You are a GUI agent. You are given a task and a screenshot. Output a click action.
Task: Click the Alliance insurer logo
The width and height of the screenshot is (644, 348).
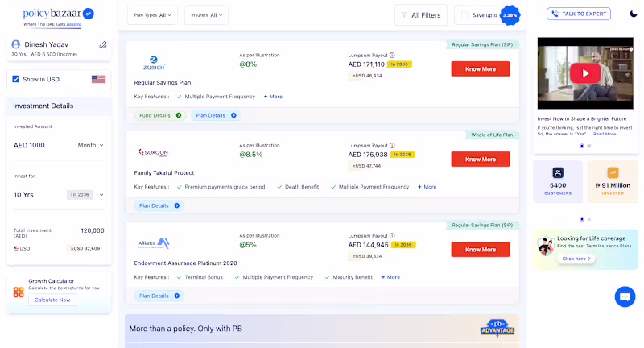(154, 243)
